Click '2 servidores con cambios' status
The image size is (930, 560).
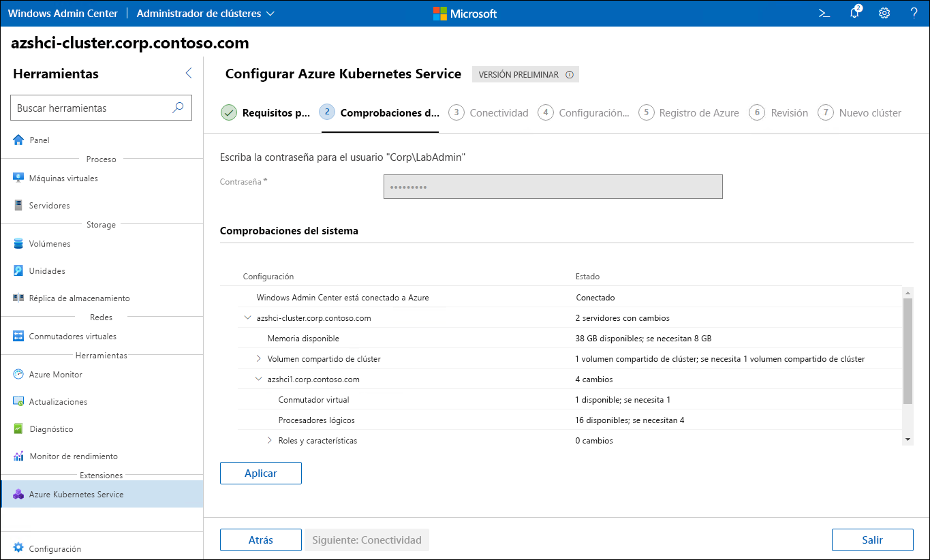click(623, 317)
